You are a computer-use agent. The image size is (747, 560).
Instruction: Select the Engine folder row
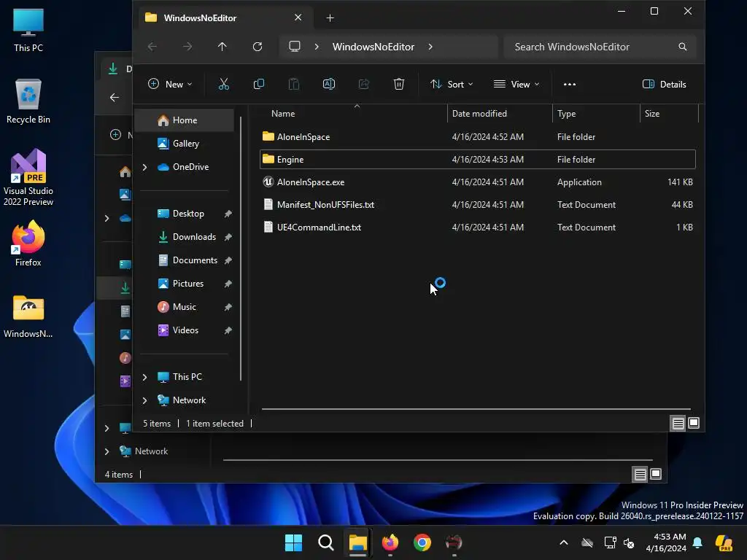click(478, 159)
